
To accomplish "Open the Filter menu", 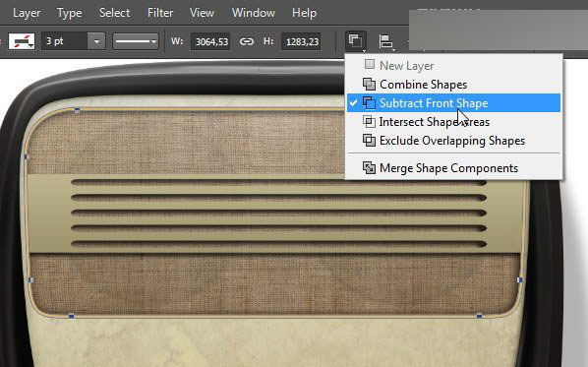I will [160, 13].
